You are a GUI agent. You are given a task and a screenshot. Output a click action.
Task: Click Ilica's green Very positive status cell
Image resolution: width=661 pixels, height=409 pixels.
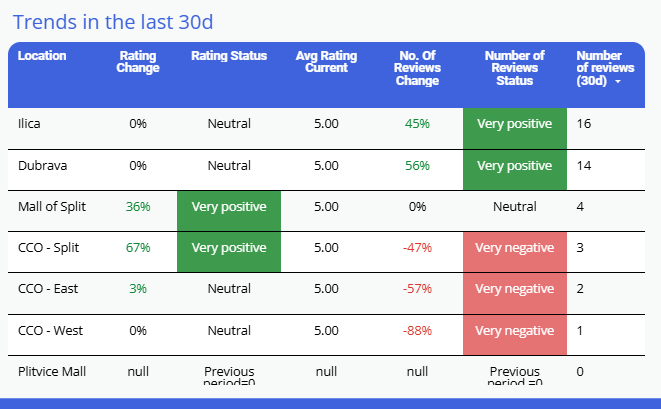pyautogui.click(x=515, y=124)
